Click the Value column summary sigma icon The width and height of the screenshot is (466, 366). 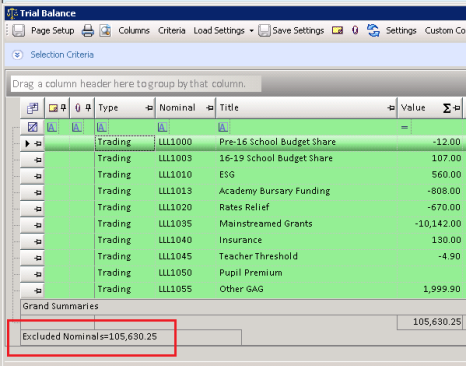click(x=447, y=108)
